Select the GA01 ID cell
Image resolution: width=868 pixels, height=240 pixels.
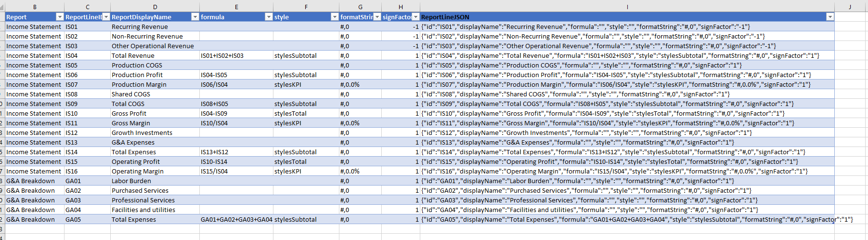click(x=88, y=181)
